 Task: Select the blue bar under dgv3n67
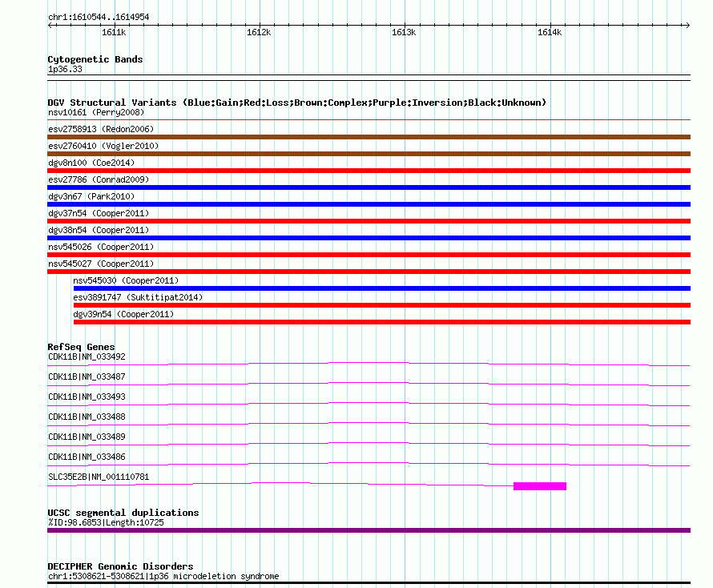[369, 204]
